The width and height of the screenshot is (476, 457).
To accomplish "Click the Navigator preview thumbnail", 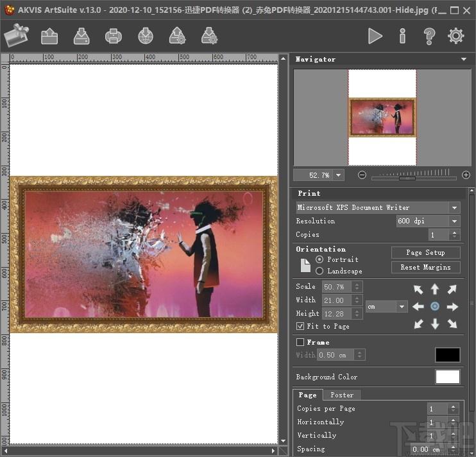I will coord(382,117).
